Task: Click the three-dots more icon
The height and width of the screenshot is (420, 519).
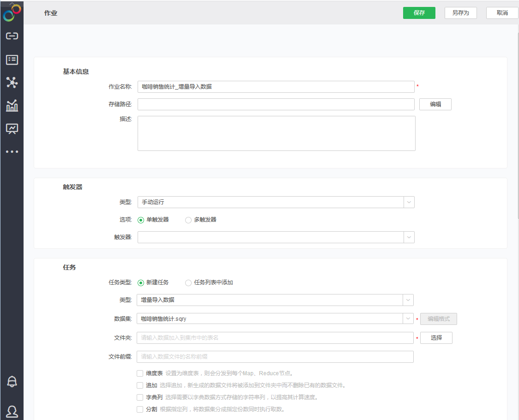Action: coord(12,151)
